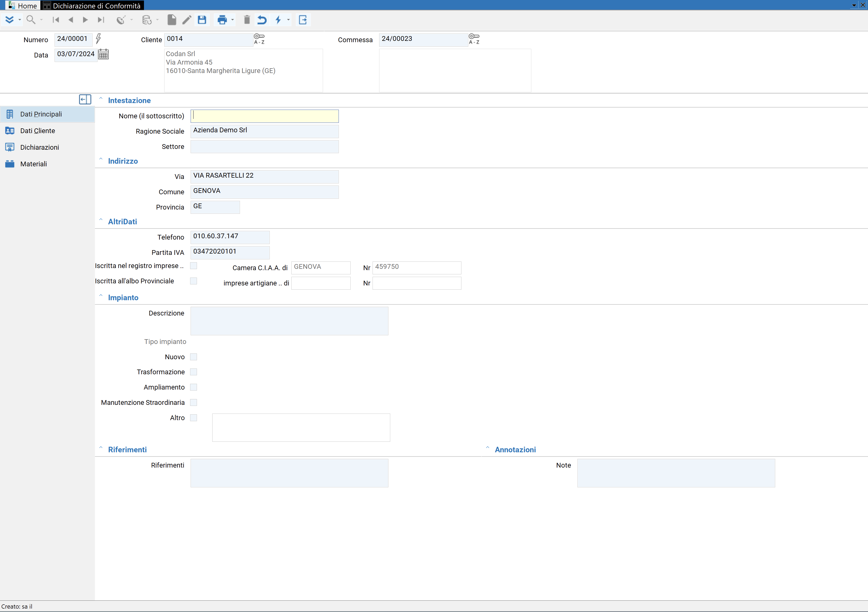This screenshot has height=612, width=868.
Task: Switch to the Home tab
Action: pyautogui.click(x=23, y=6)
